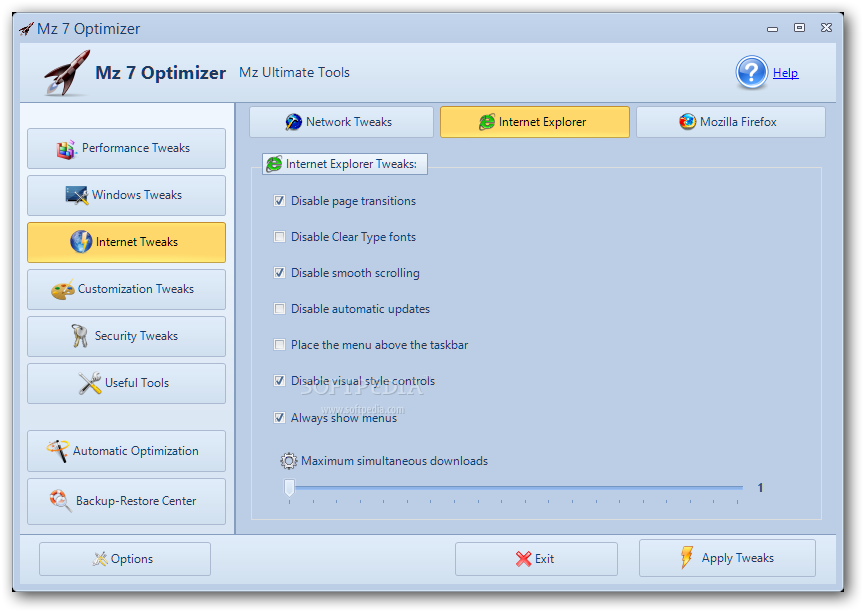Image resolution: width=864 pixels, height=612 pixels.
Task: Minimize the Mz 7 Optimizer window
Action: (x=772, y=29)
